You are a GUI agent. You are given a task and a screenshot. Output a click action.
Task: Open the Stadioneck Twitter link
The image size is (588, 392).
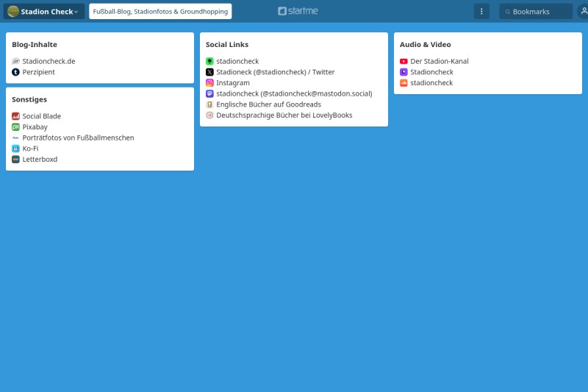point(275,72)
